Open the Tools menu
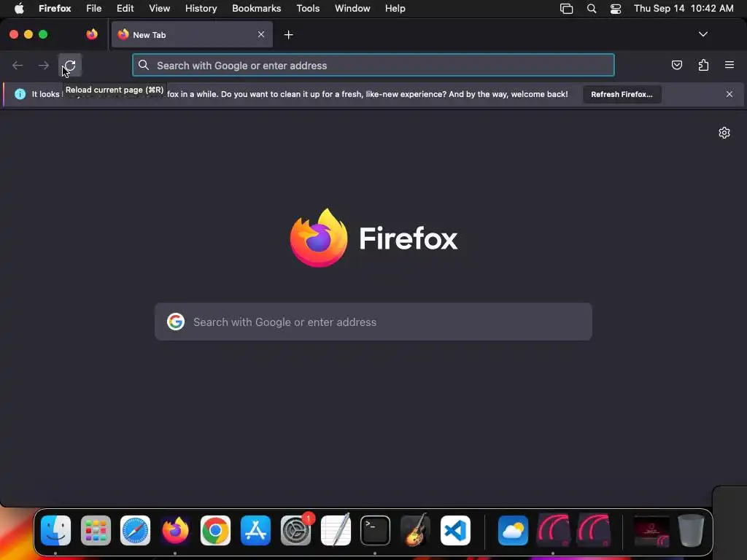 (x=308, y=9)
